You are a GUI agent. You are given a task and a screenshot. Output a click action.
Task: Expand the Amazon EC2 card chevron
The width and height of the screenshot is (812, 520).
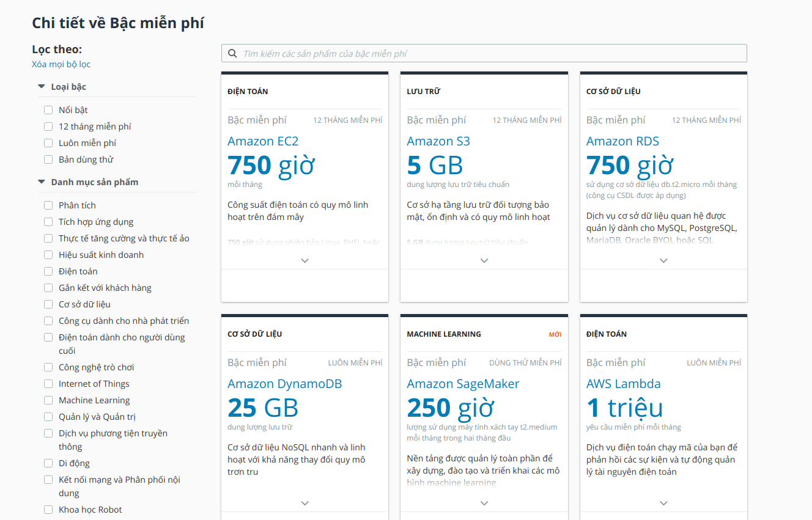(x=305, y=261)
